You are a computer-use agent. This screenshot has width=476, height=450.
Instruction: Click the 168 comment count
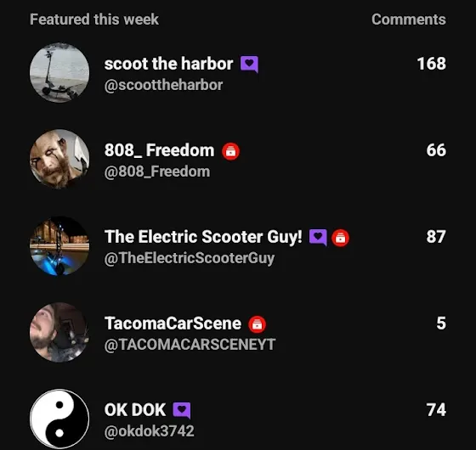tap(432, 64)
